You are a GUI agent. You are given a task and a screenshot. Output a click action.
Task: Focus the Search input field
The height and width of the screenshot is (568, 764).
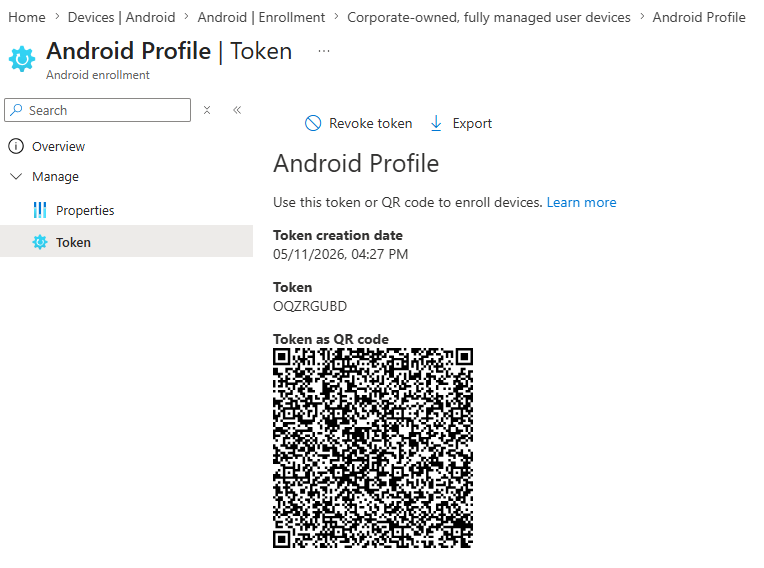[97, 110]
